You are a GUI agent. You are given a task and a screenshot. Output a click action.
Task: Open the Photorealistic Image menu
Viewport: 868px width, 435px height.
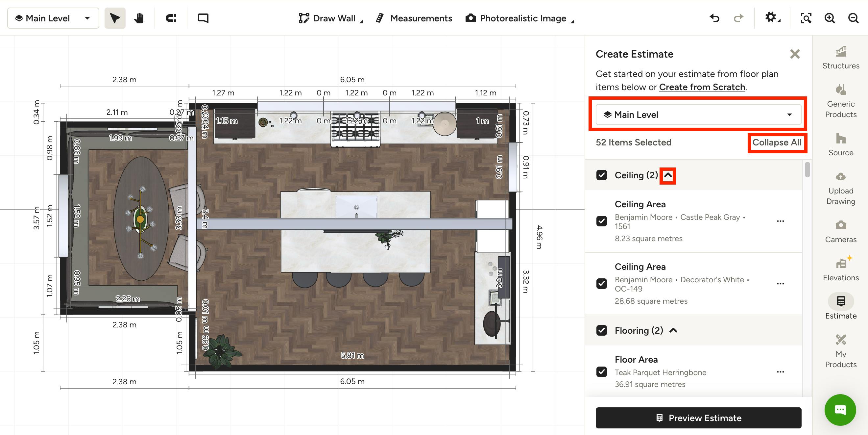click(x=519, y=18)
